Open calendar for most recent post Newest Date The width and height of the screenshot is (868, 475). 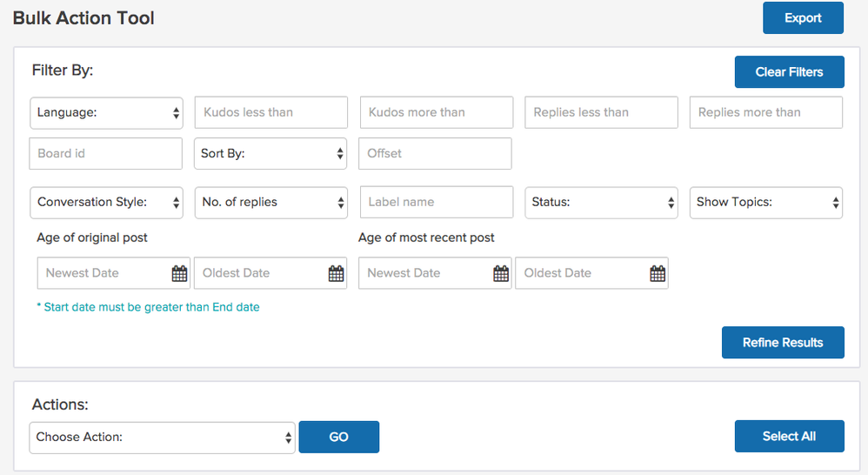(x=501, y=273)
